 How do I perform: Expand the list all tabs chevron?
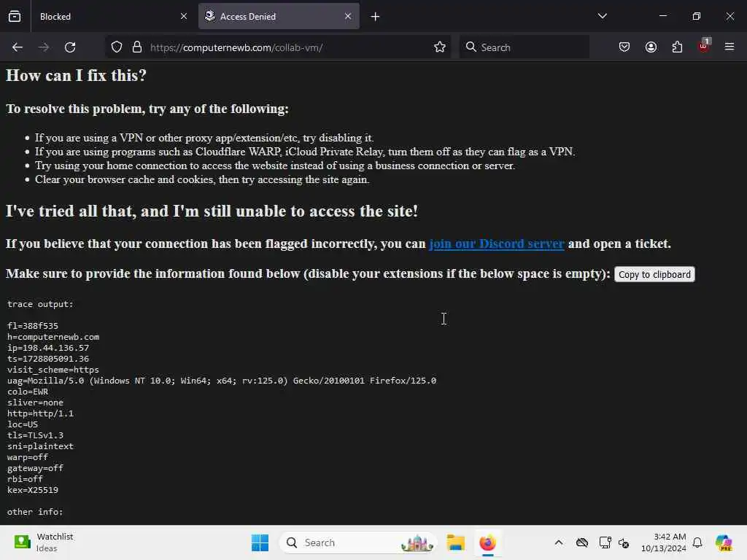[x=602, y=16]
